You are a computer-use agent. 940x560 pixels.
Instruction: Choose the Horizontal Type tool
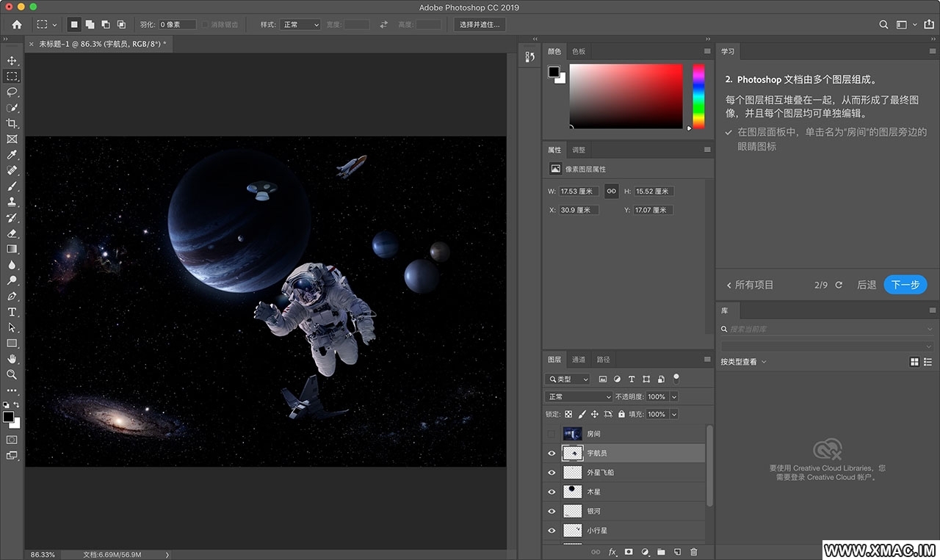(12, 312)
